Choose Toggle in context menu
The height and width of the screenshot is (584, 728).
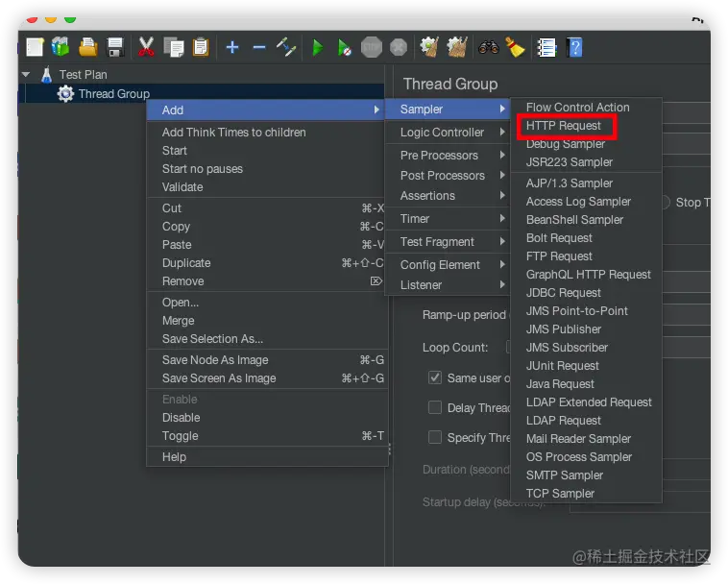click(x=266, y=436)
